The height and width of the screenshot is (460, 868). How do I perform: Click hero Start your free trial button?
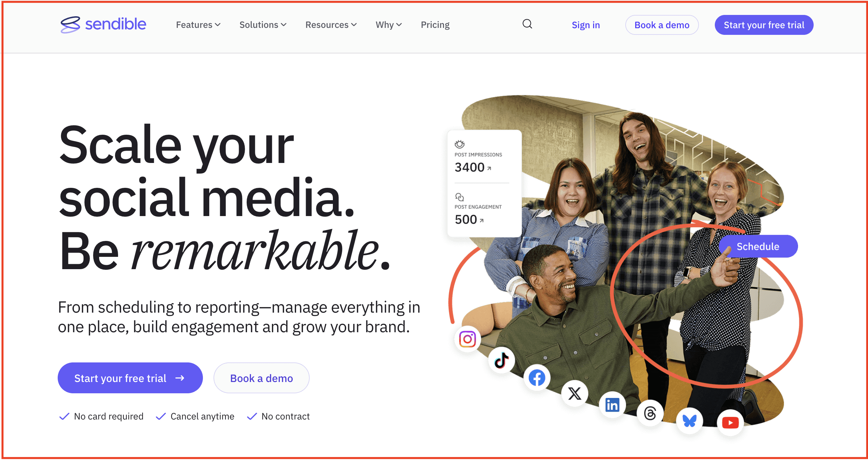pyautogui.click(x=130, y=378)
